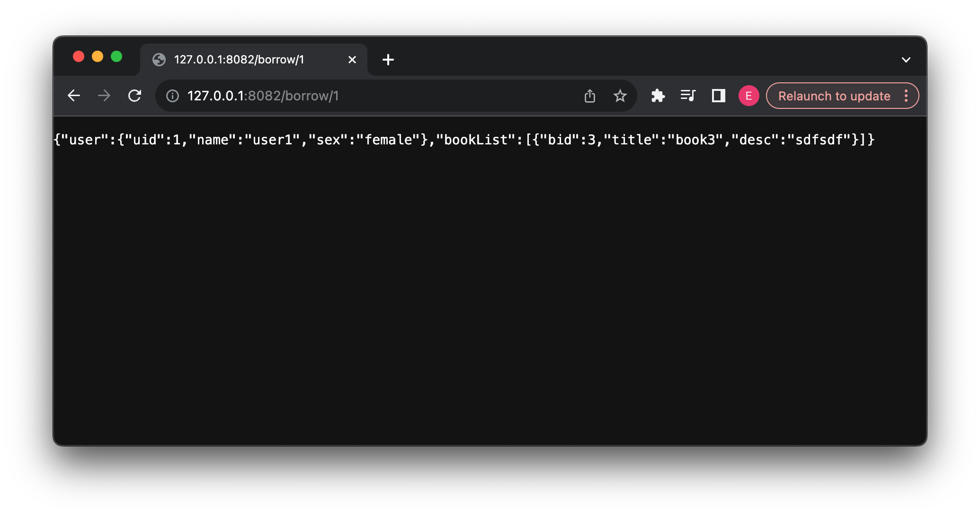
Task: Click the site info icon in address bar
Action: coord(172,95)
